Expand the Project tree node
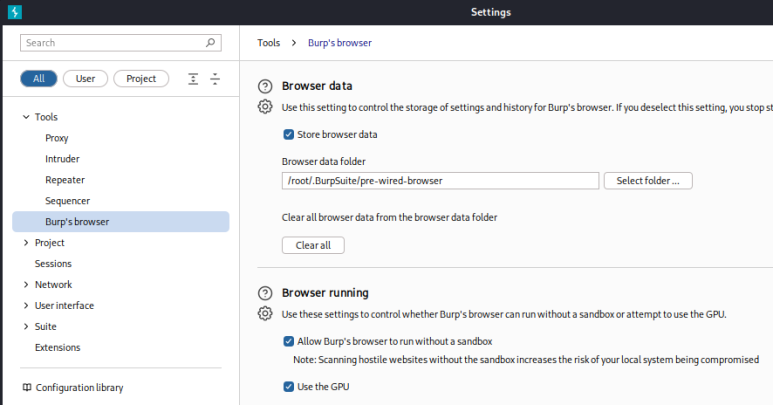Viewport: 773px width, 405px height. [26, 242]
